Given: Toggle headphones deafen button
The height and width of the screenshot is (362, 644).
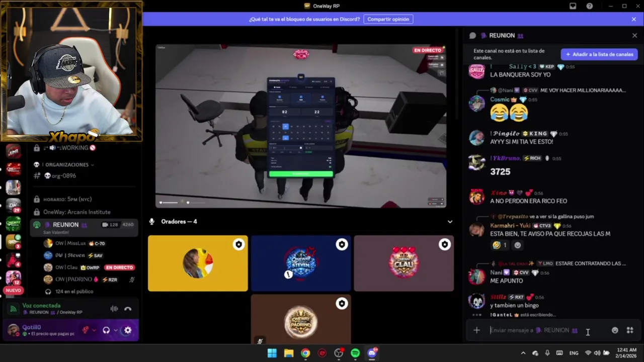Looking at the screenshot, I should [x=106, y=330].
